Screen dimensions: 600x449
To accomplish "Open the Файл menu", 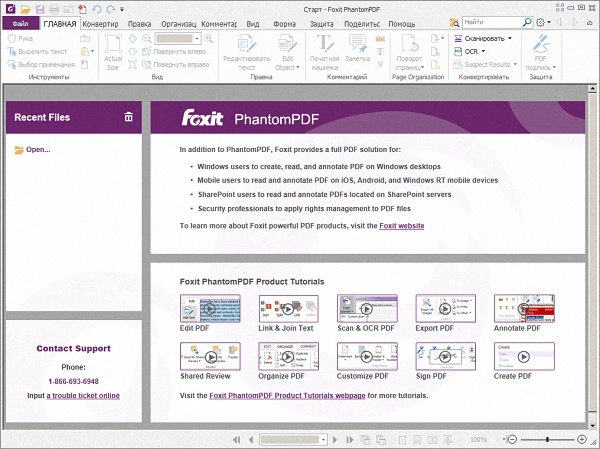I will click(21, 23).
